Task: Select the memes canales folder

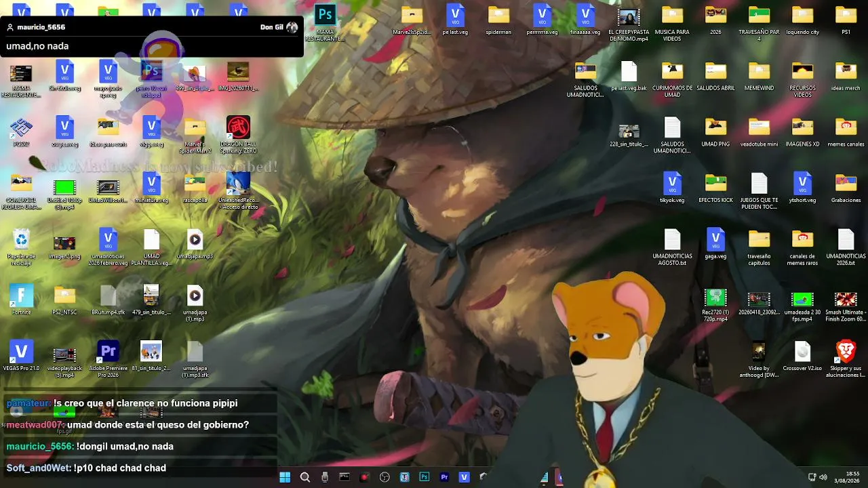Action: (x=846, y=131)
